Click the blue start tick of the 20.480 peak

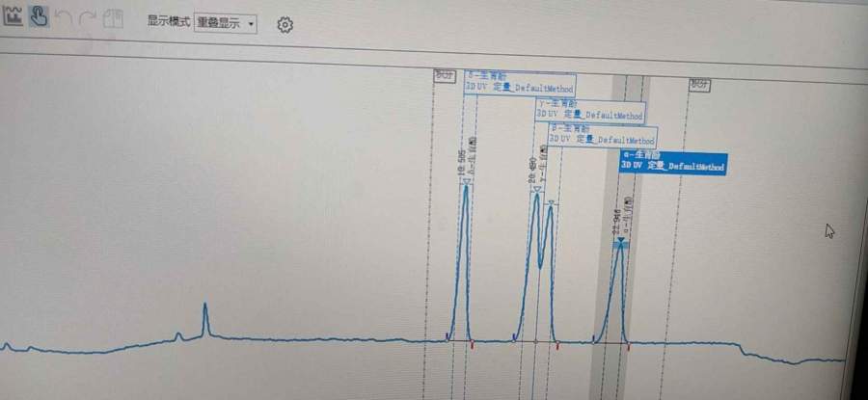point(515,337)
